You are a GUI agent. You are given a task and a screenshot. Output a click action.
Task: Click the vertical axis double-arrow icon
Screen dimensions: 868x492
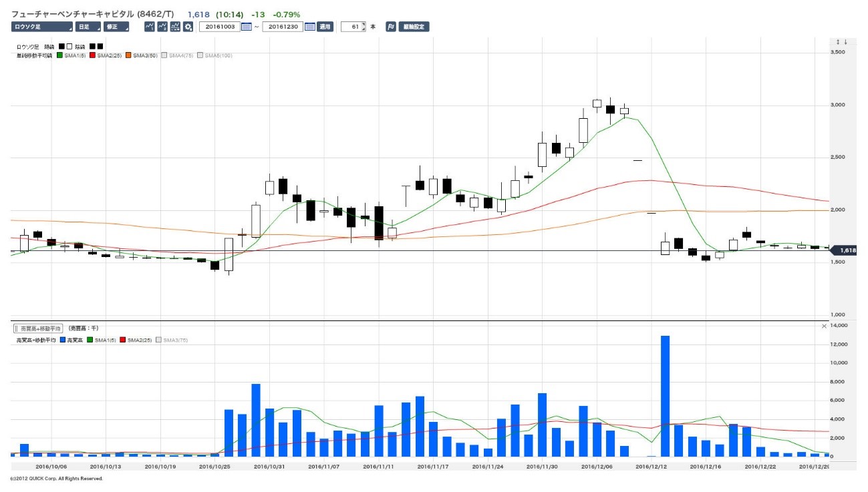(839, 42)
